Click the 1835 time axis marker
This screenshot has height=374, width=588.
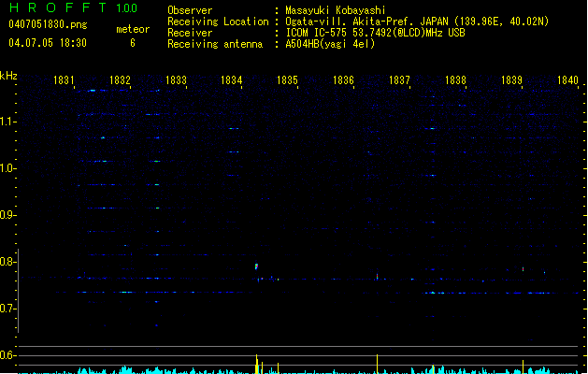click(287, 80)
